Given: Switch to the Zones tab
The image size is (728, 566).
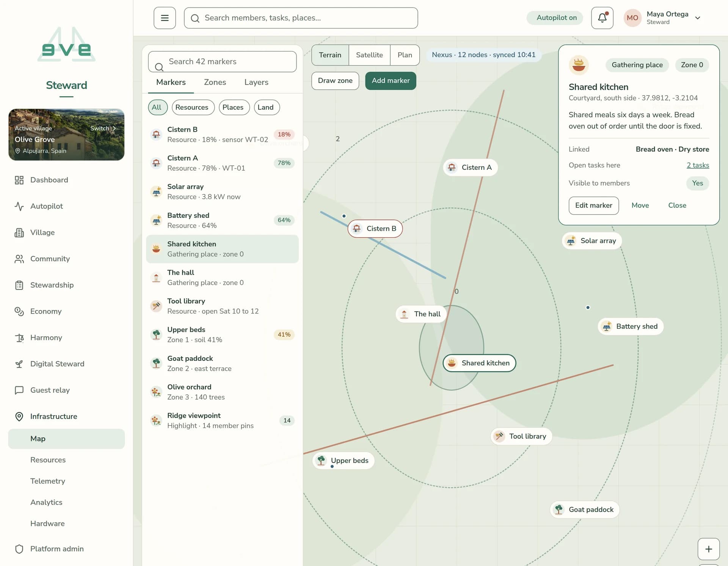Looking at the screenshot, I should [215, 82].
